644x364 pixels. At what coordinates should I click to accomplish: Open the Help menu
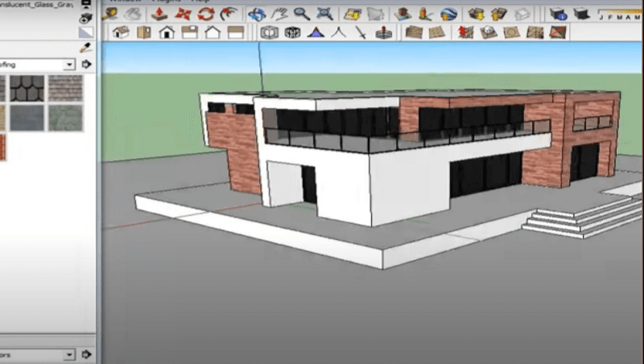pyautogui.click(x=201, y=2)
